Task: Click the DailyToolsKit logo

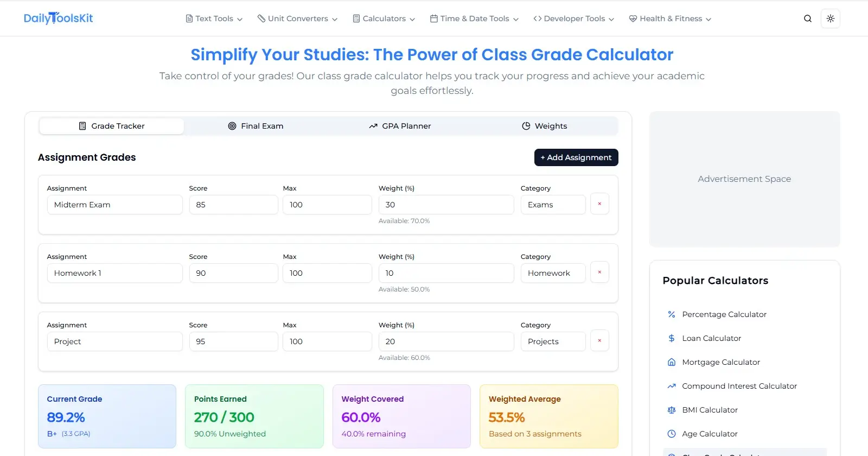Action: (x=58, y=18)
